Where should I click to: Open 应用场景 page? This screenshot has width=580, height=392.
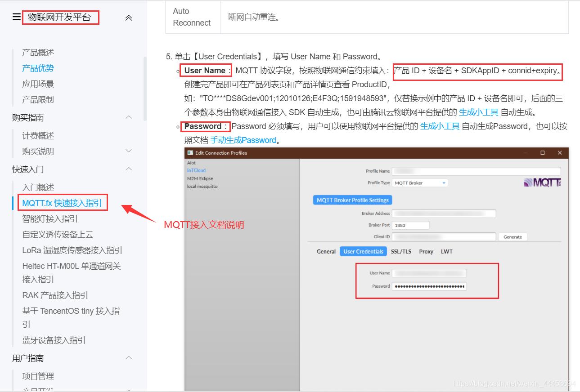[x=38, y=84]
